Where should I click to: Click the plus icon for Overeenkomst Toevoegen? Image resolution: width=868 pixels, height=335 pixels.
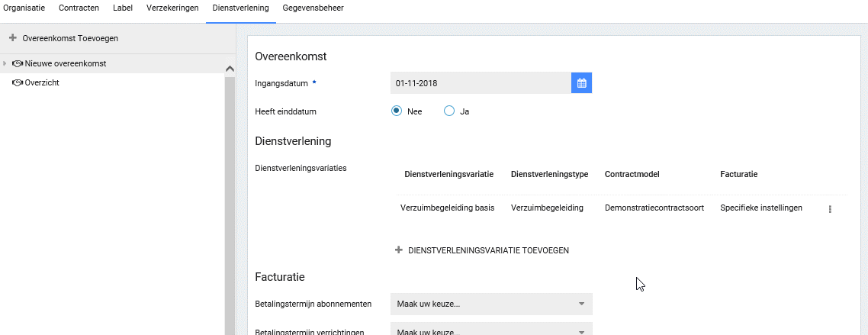pos(12,37)
